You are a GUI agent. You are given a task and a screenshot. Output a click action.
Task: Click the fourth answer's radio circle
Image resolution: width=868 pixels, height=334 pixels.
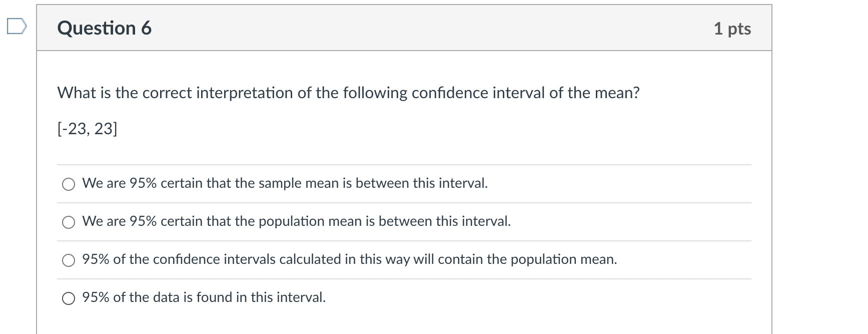tap(68, 298)
